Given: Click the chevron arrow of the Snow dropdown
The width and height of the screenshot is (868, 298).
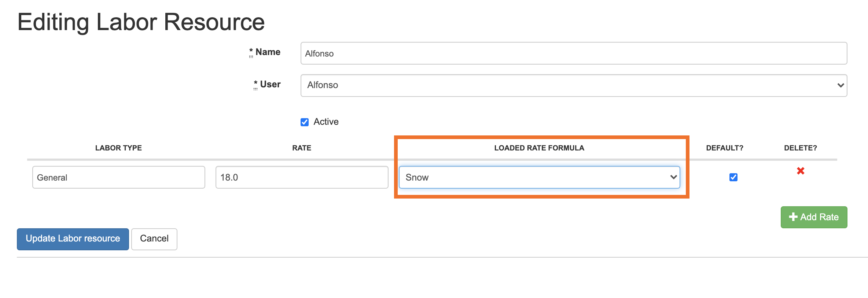Looking at the screenshot, I should 673,177.
